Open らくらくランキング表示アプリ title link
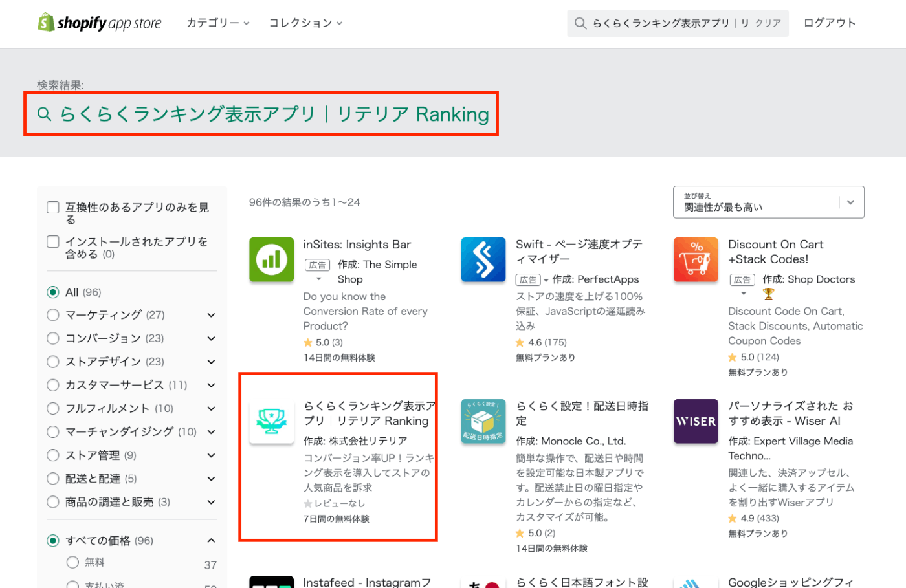Image resolution: width=906 pixels, height=588 pixels. [370, 413]
